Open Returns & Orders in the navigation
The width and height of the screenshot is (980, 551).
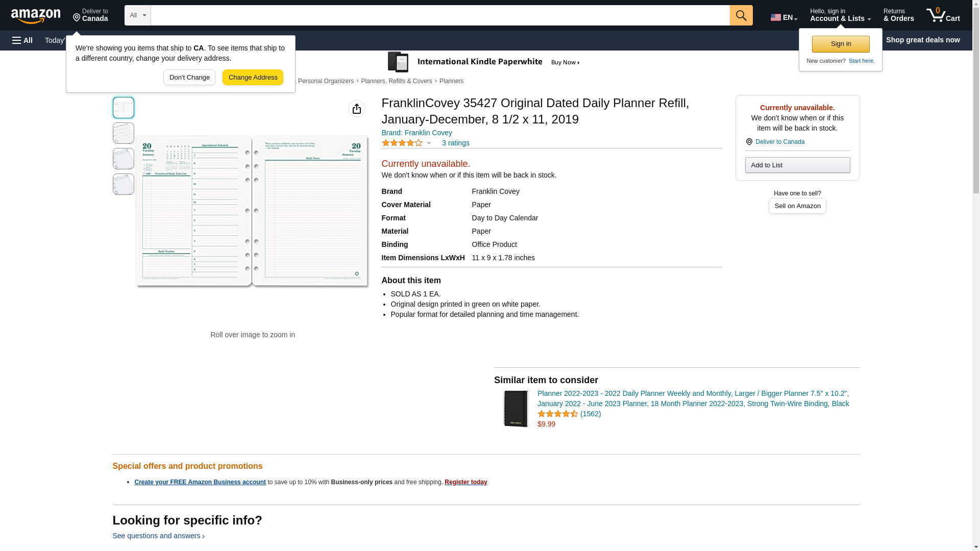coord(898,15)
